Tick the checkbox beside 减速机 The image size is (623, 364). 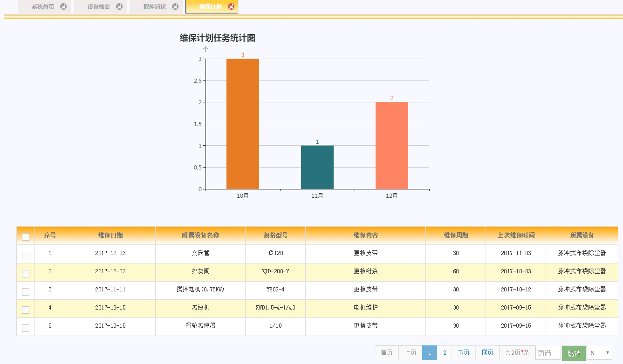pos(26,310)
